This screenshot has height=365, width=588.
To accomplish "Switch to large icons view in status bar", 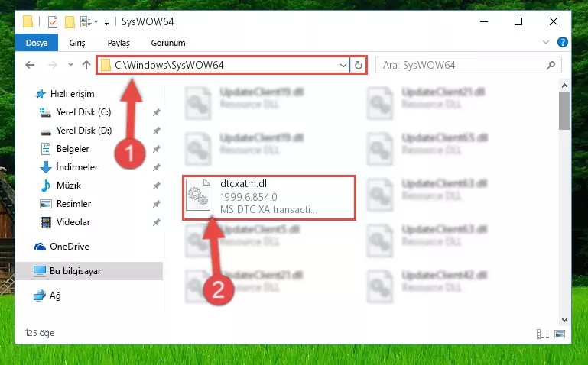I will [x=560, y=334].
